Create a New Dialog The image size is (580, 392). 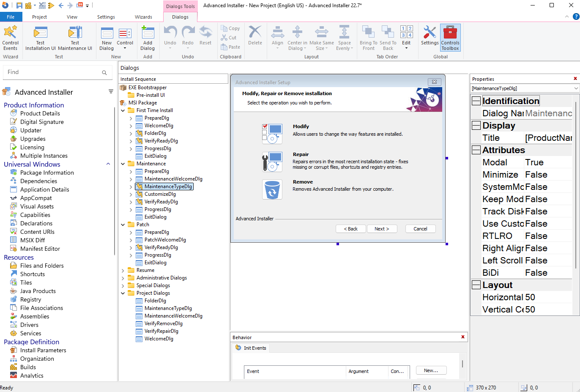pos(107,38)
